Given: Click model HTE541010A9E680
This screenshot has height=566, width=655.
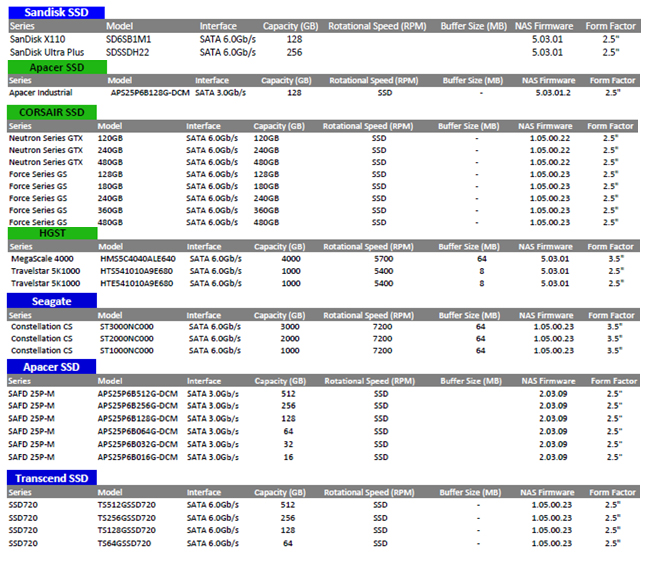Looking at the screenshot, I should 136,284.
